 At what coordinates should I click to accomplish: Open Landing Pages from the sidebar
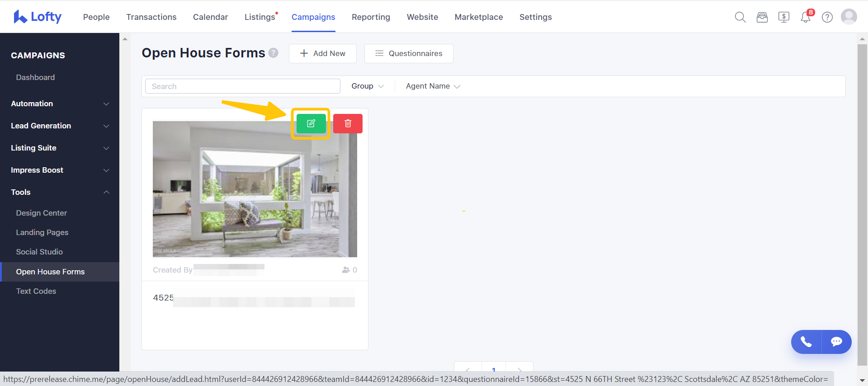42,232
